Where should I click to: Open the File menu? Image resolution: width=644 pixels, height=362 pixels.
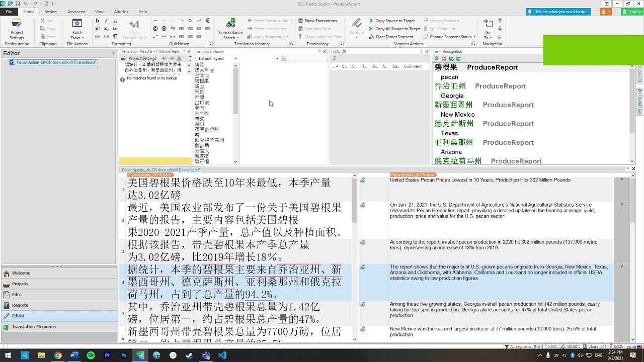point(9,12)
